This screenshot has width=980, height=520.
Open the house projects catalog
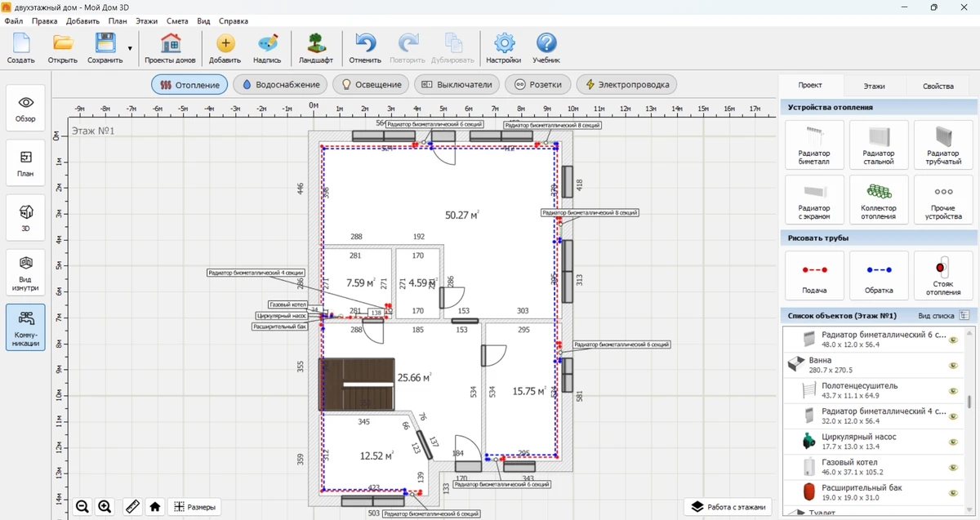point(170,48)
